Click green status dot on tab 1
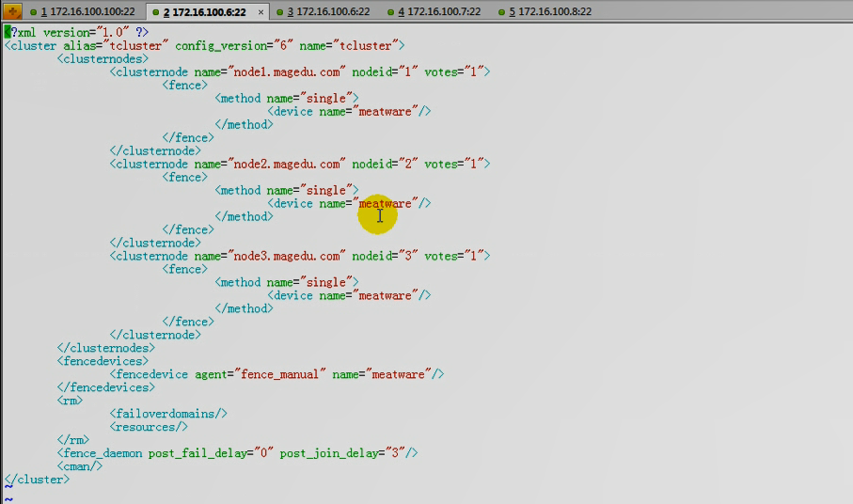Viewport: 853px width, 504px height. (x=33, y=12)
